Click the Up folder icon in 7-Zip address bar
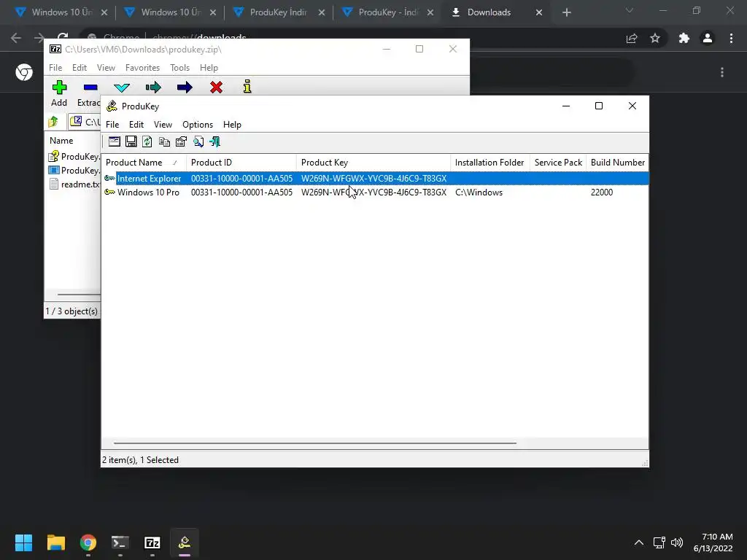The image size is (747, 560). click(53, 122)
